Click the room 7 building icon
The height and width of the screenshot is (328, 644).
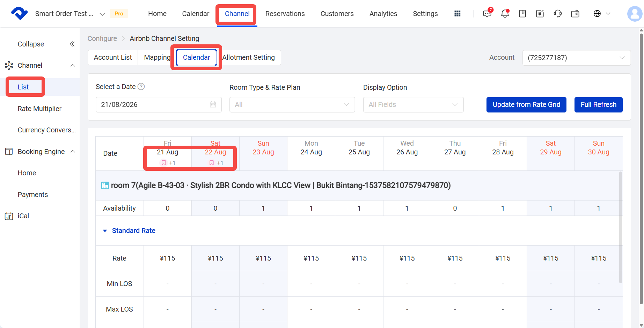[105, 185]
